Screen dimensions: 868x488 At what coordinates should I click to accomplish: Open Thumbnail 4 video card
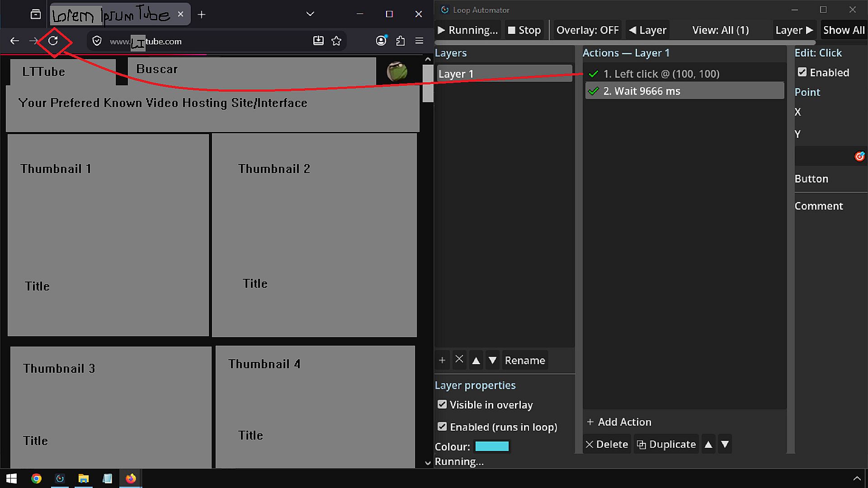pyautogui.click(x=315, y=407)
